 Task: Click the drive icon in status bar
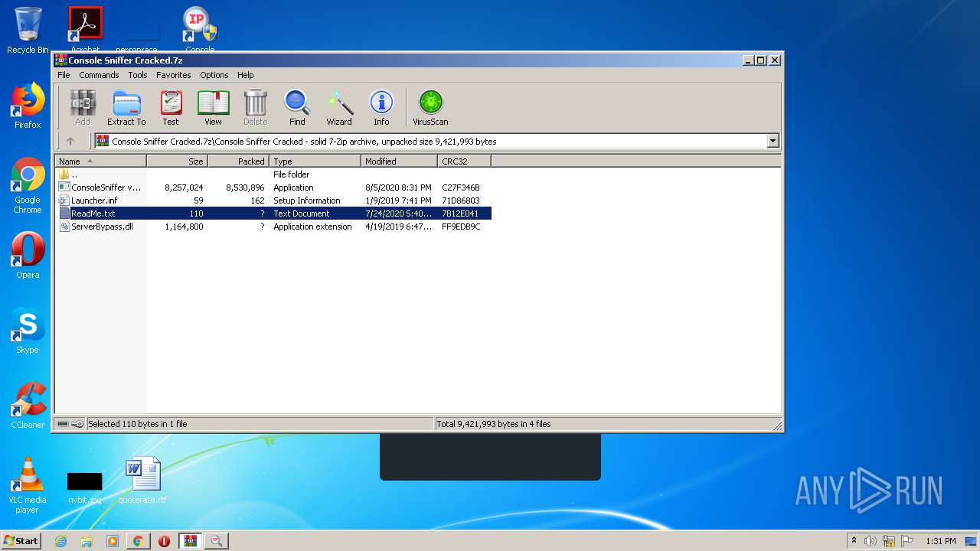tap(63, 424)
